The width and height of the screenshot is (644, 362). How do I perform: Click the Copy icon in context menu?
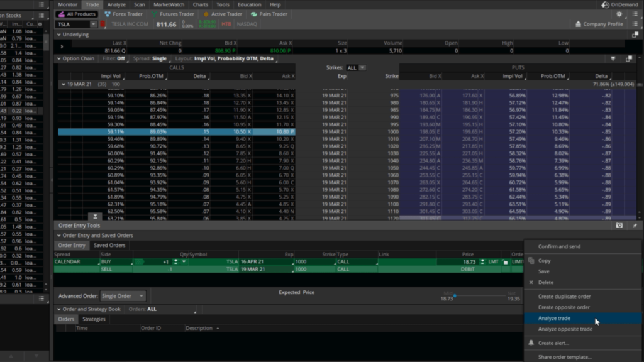pyautogui.click(x=531, y=261)
